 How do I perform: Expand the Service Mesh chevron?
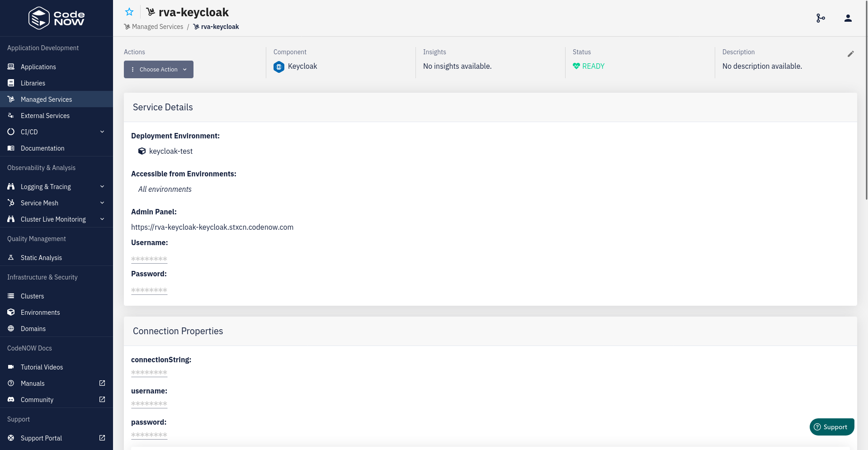coord(102,203)
